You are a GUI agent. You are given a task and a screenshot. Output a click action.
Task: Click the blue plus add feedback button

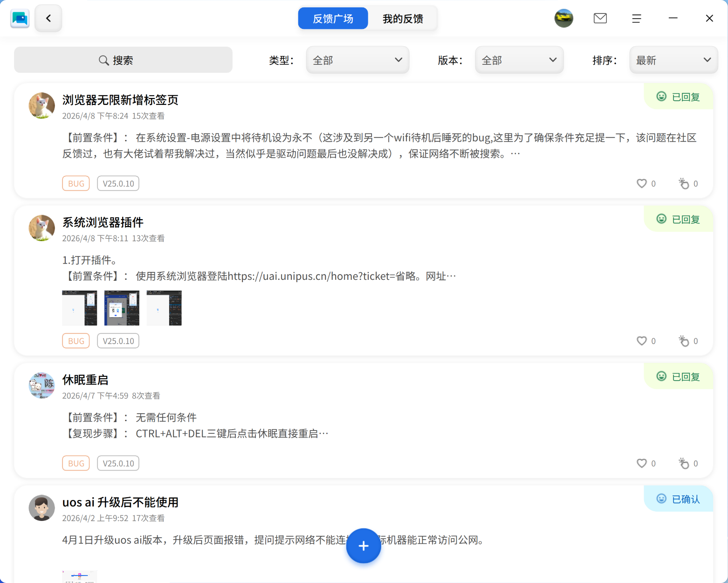[363, 546]
